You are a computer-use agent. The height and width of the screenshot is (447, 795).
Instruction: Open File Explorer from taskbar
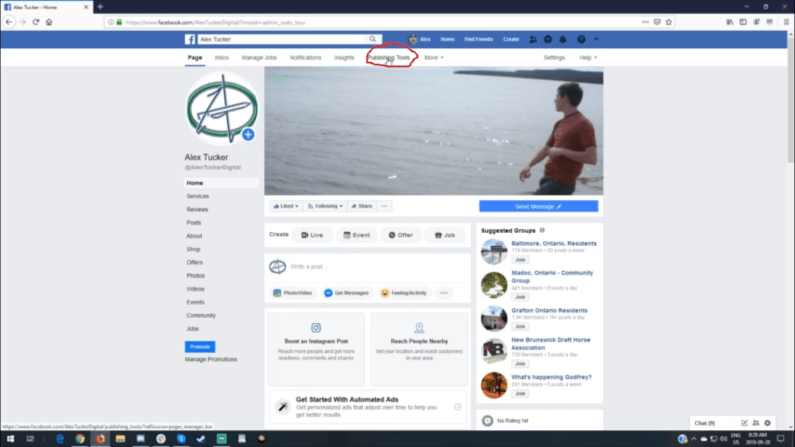[x=120, y=438]
